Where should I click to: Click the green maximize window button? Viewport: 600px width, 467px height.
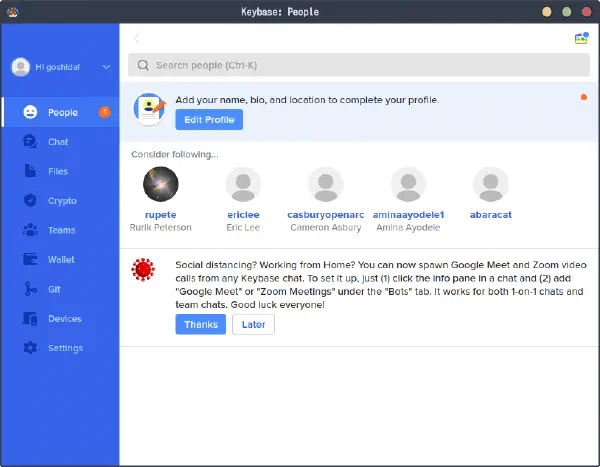(567, 12)
